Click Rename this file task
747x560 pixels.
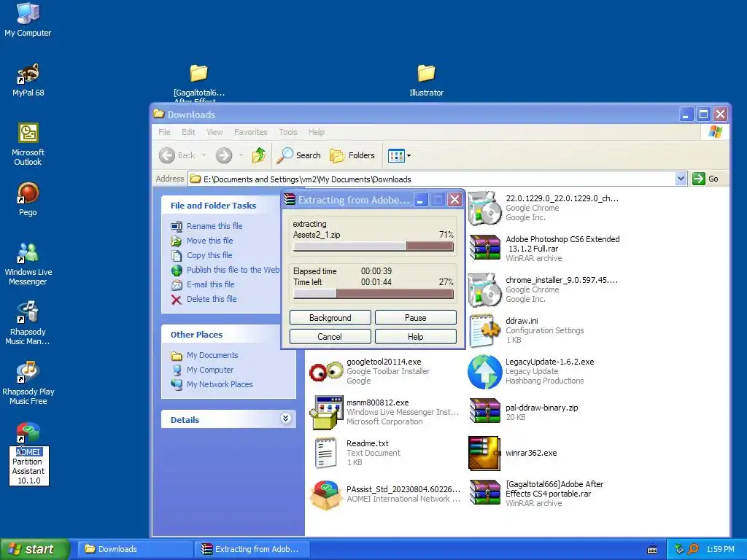206,226
